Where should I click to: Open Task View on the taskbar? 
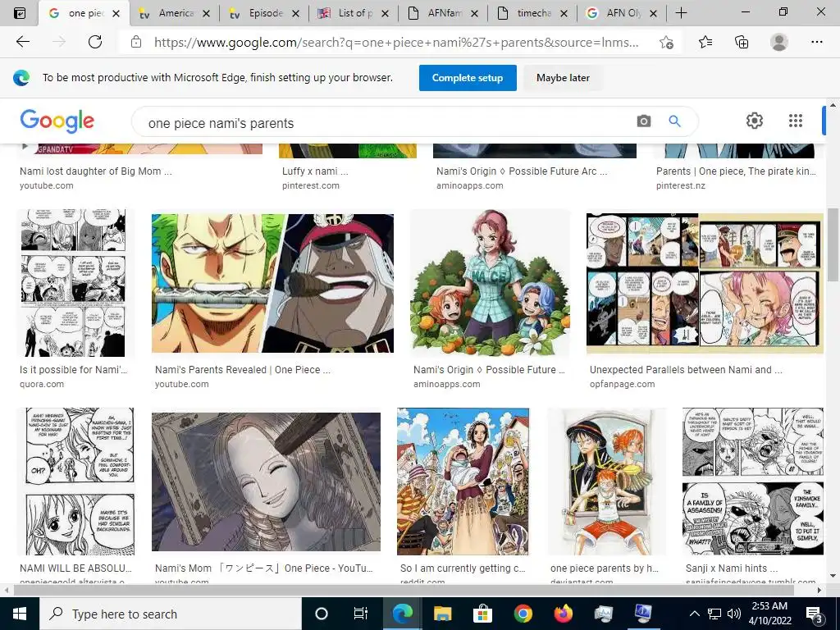[361, 614]
